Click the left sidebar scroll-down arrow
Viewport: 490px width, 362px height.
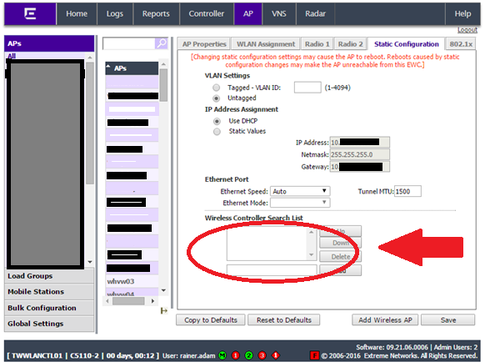90,262
